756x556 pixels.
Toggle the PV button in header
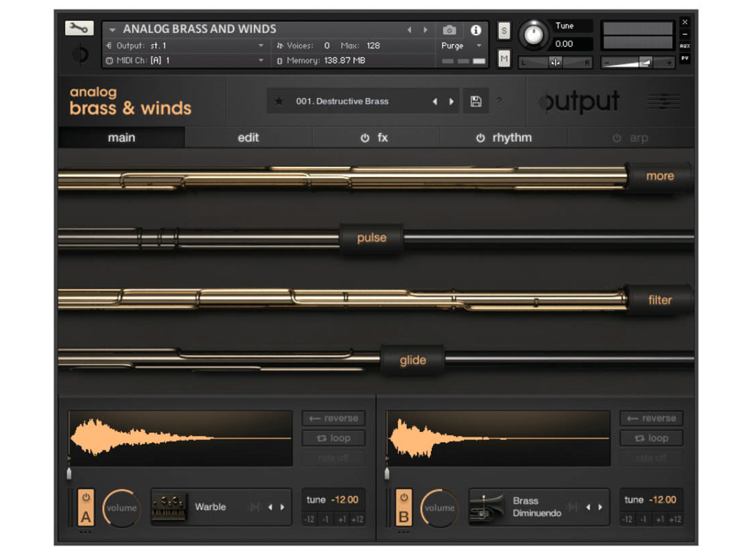(x=685, y=58)
